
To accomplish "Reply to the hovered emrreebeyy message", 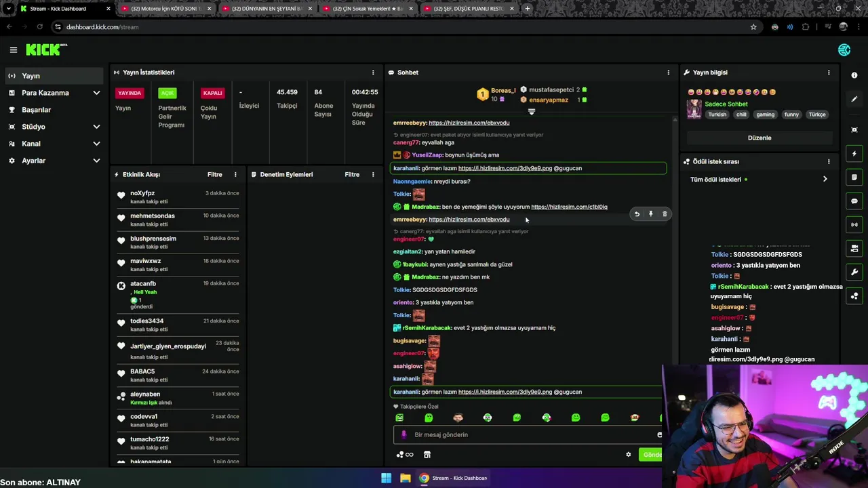I will [637, 214].
